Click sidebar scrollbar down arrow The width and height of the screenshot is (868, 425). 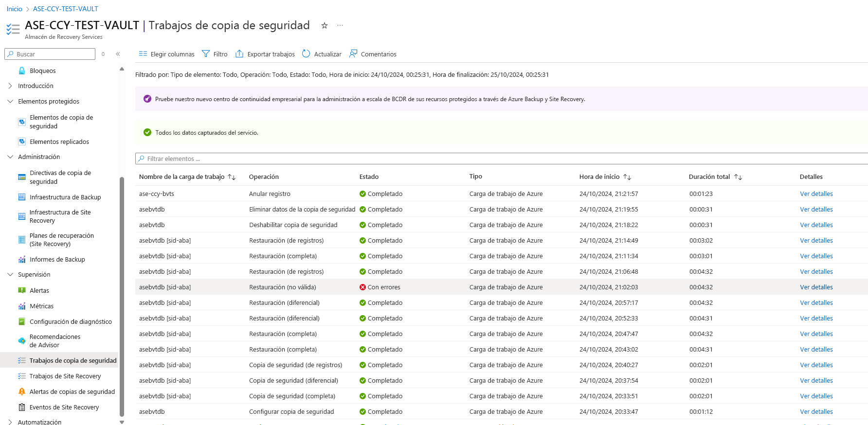point(122,422)
